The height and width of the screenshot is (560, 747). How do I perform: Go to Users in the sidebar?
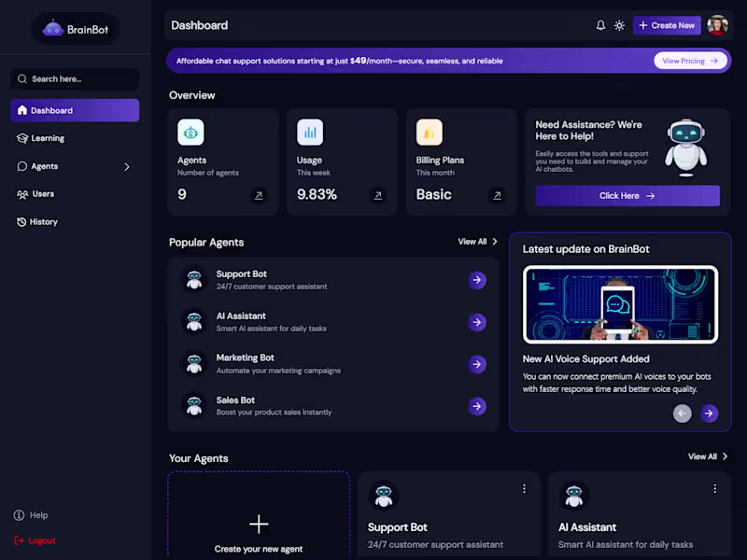(x=35, y=194)
